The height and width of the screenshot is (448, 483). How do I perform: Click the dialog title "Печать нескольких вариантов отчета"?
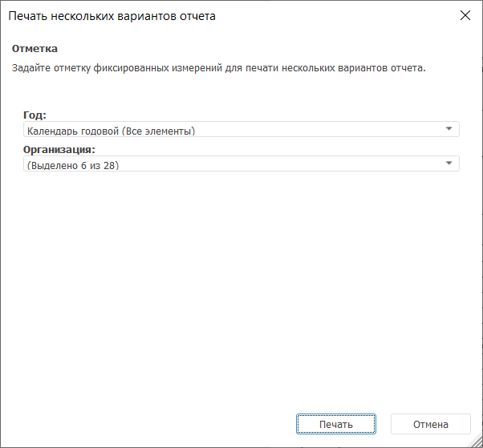point(112,16)
